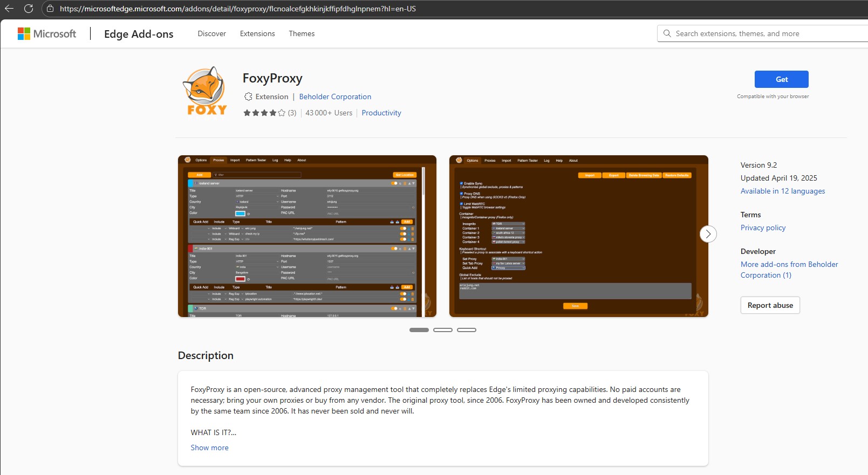
Task: Advance screenshots with the next arrow
Action: (708, 234)
